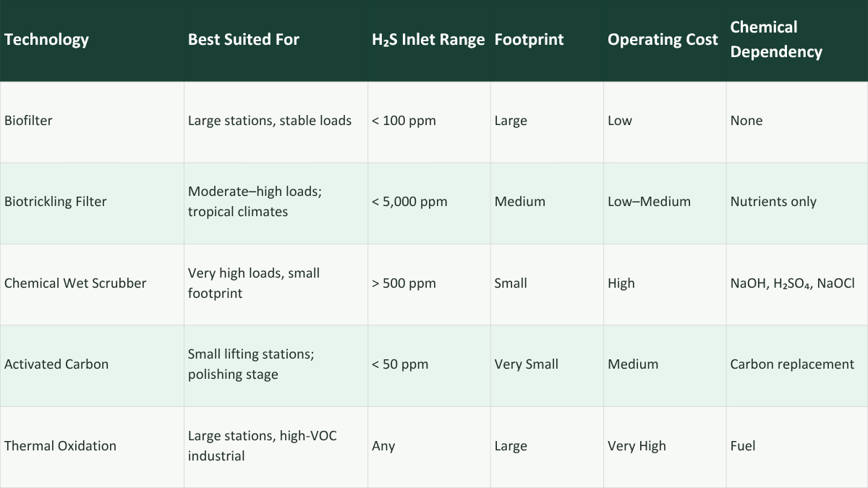868x488 pixels.
Task: Click the 'Large stations, stable loads' cell
Action: 270,121
